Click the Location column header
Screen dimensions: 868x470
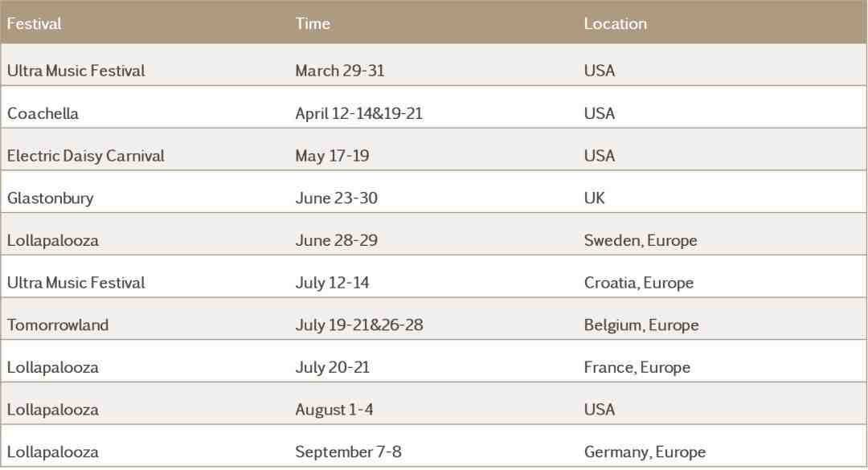click(x=615, y=24)
